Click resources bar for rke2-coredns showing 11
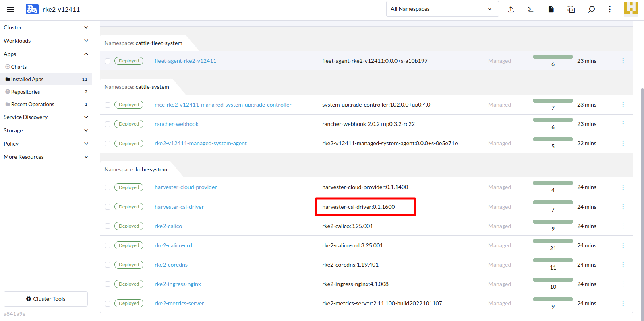644x321 pixels. tap(553, 260)
